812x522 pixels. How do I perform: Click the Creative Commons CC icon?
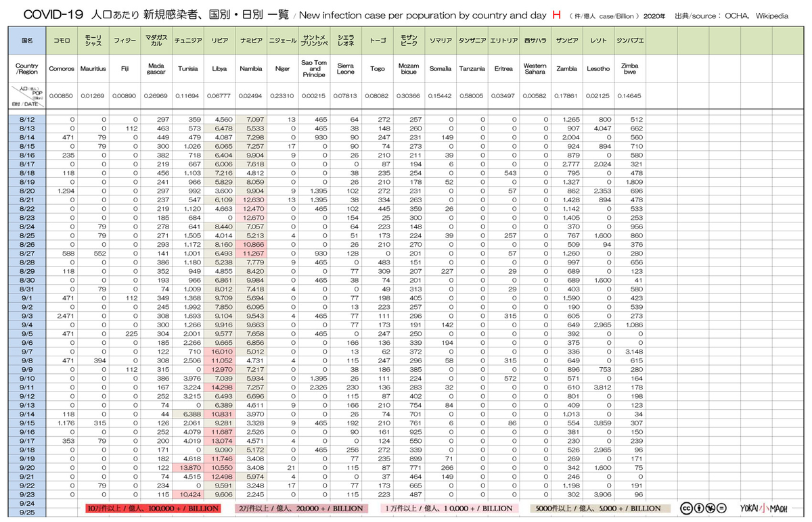[686, 508]
